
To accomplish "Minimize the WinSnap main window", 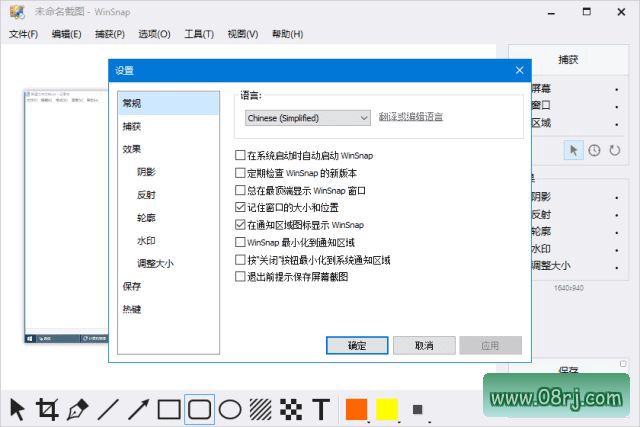I will [x=551, y=12].
